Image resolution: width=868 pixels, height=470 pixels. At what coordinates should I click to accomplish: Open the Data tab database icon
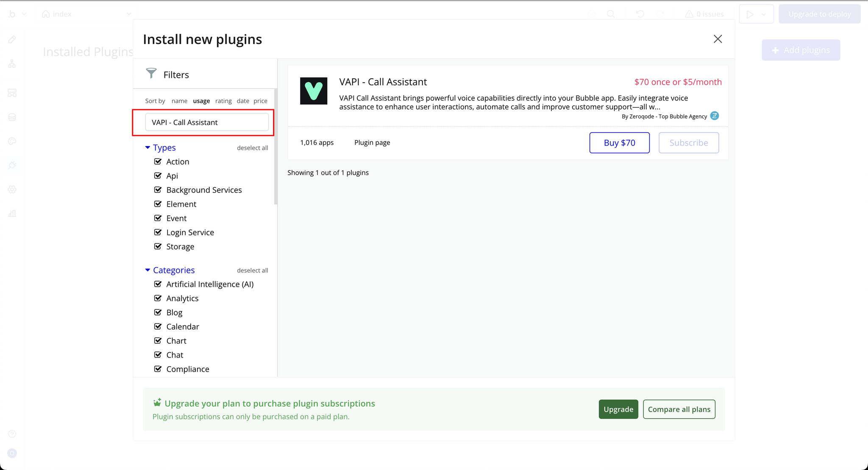[x=12, y=117]
